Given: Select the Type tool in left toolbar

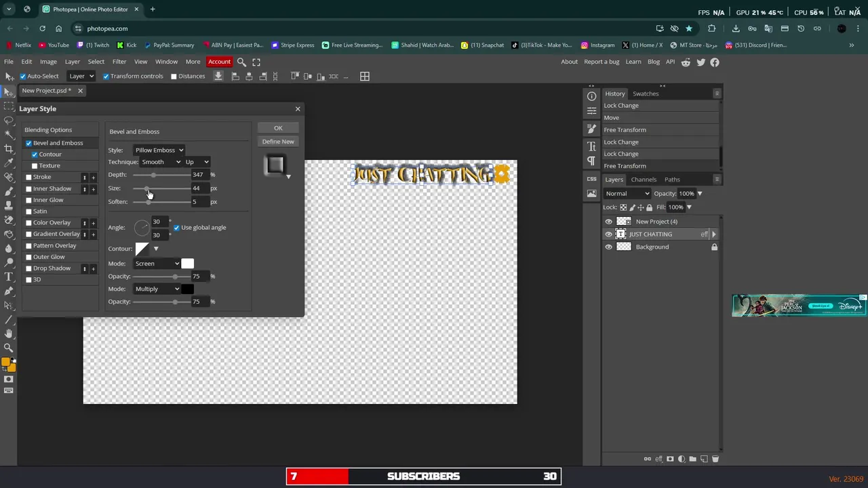Looking at the screenshot, I should (9, 277).
